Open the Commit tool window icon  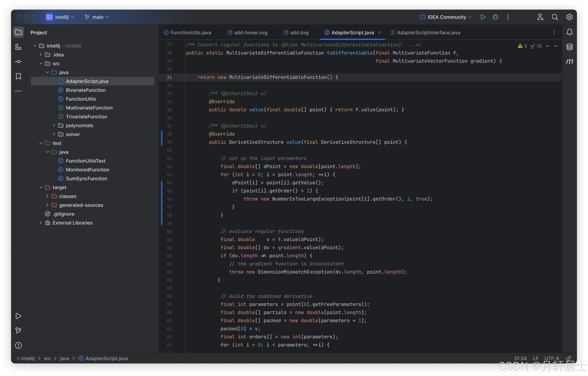coord(18,62)
